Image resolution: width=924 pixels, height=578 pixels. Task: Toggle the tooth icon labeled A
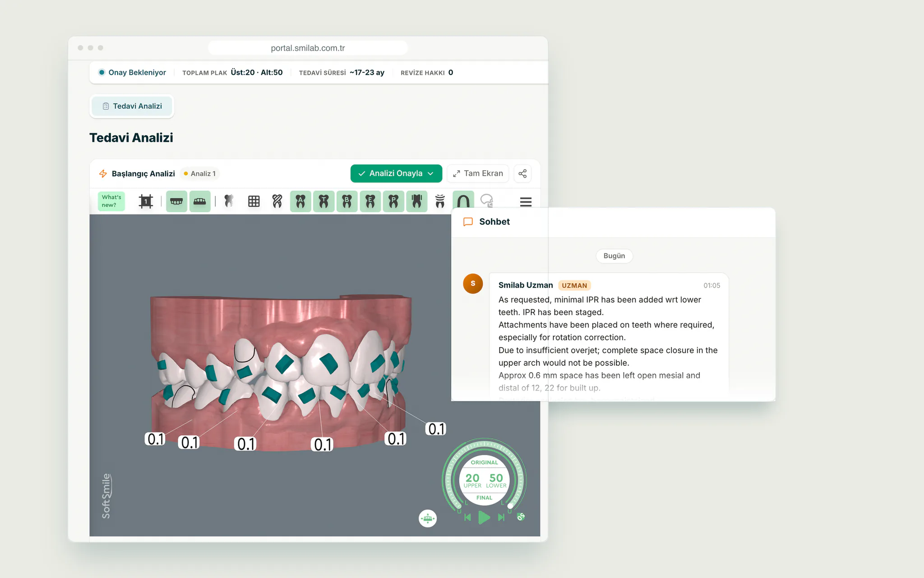[x=300, y=201]
